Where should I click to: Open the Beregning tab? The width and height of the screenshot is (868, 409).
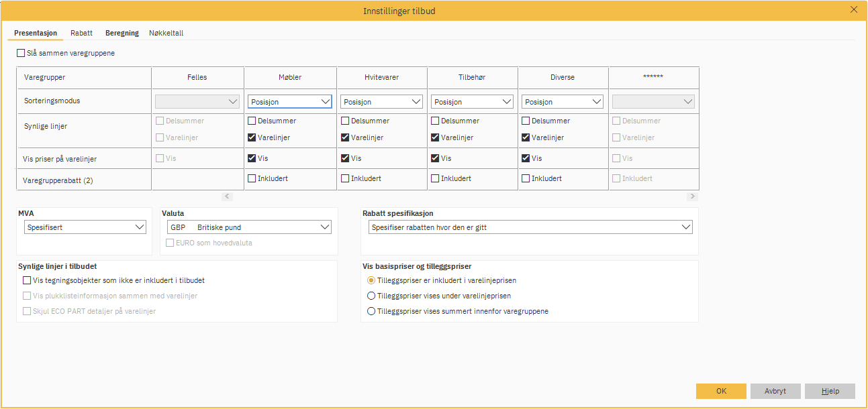122,33
